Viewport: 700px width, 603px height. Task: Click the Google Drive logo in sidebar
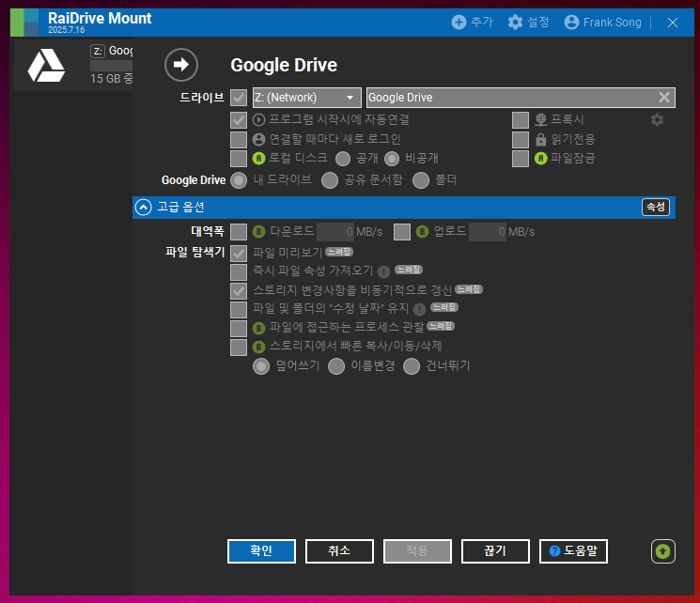(46, 66)
